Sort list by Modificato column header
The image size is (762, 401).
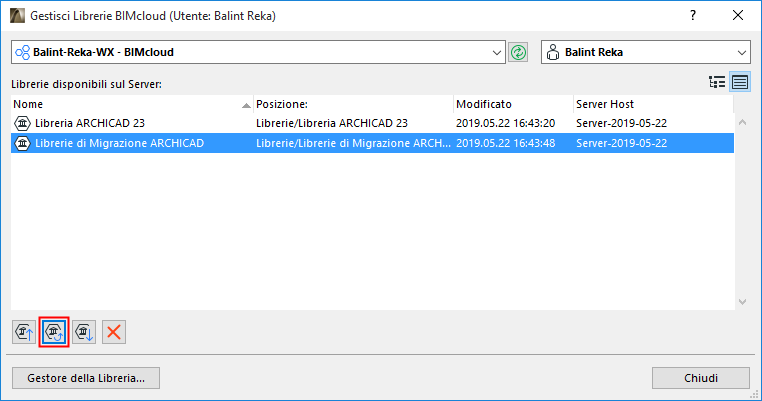pos(513,104)
